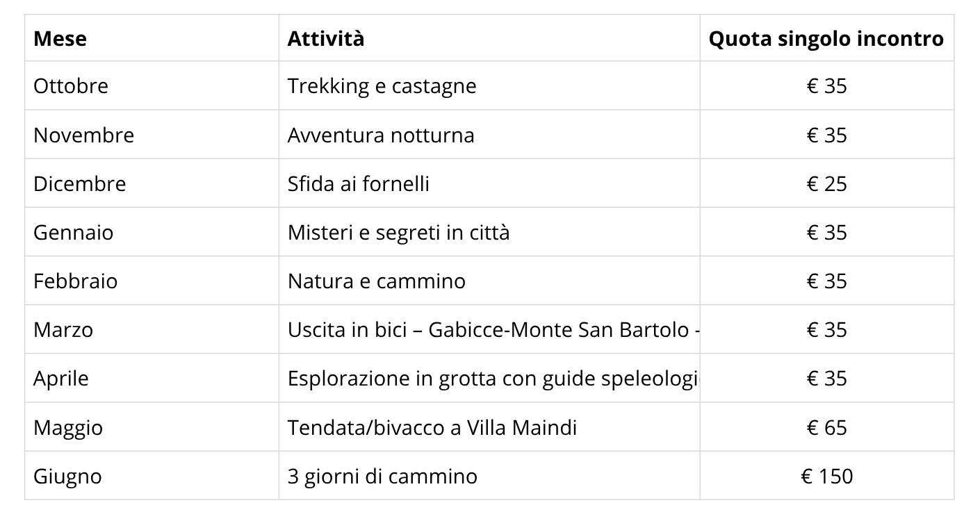
Task: Click "Tendata/bivacco a Villa Maindi"
Action: [x=432, y=427]
